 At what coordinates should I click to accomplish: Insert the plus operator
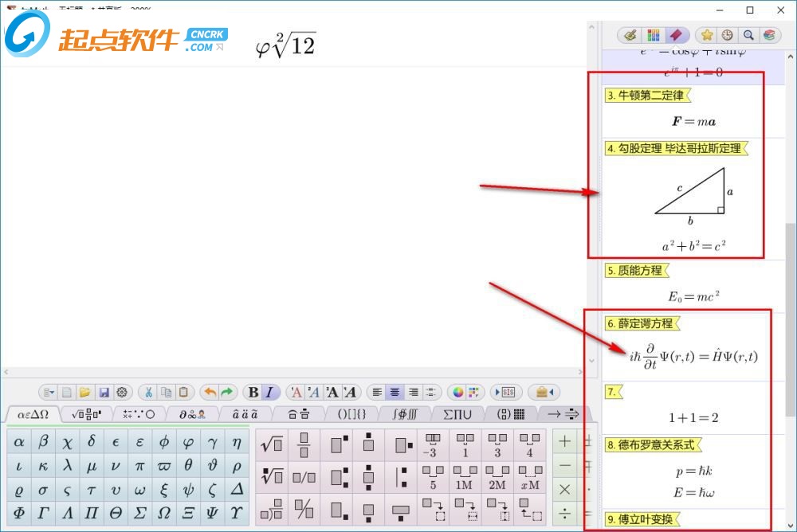(x=565, y=441)
